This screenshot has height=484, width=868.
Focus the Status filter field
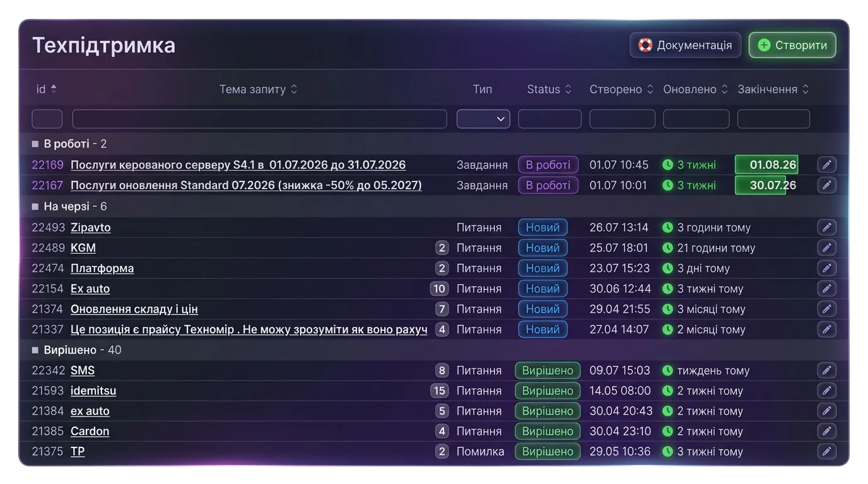(x=549, y=118)
